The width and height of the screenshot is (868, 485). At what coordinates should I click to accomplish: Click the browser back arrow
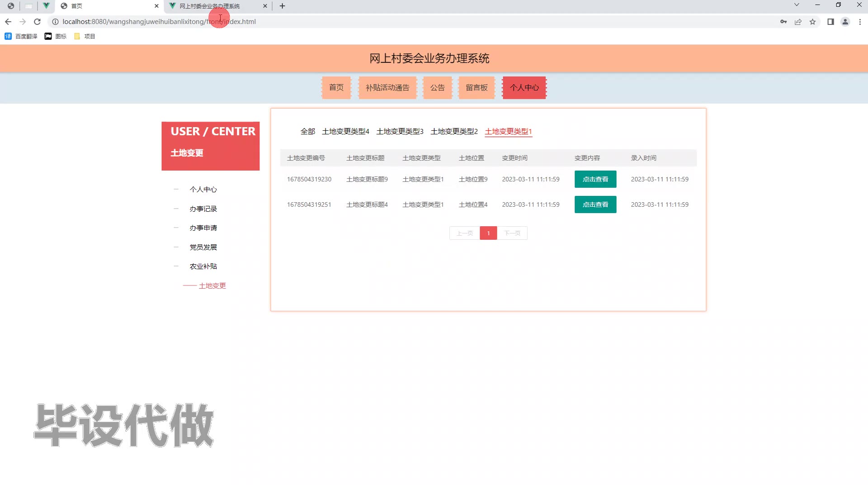[x=8, y=22]
